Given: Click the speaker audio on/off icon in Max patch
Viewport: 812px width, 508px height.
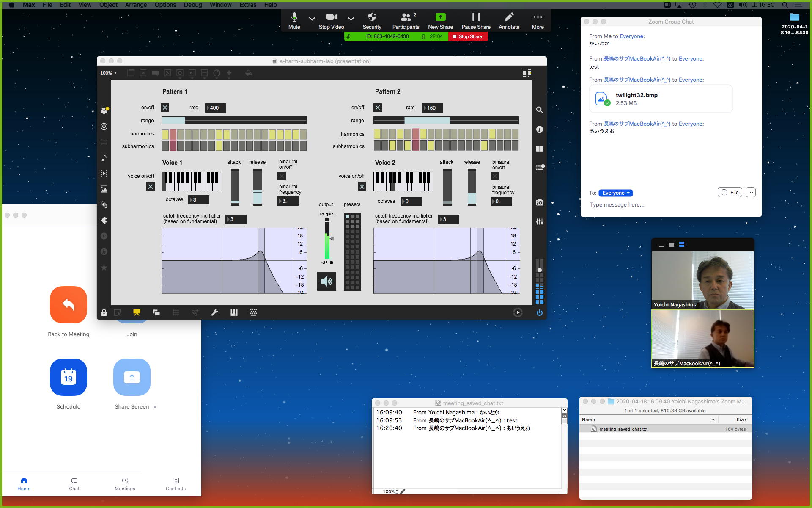Looking at the screenshot, I should [326, 282].
